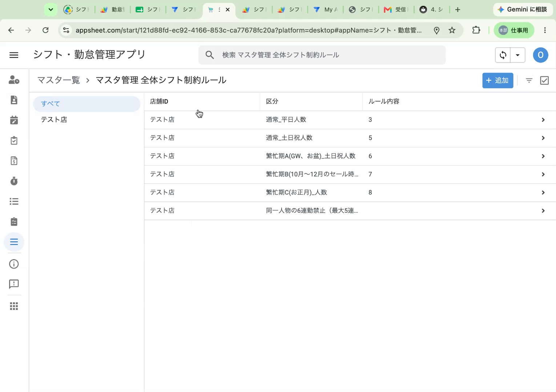This screenshot has height=392, width=556.
Task: Reload the page
Action: click(x=45, y=30)
